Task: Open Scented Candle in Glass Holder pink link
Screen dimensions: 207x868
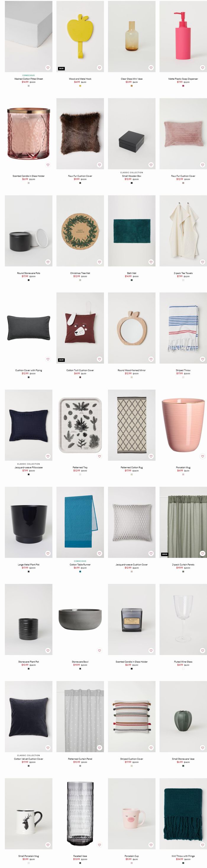Action: click(x=29, y=176)
